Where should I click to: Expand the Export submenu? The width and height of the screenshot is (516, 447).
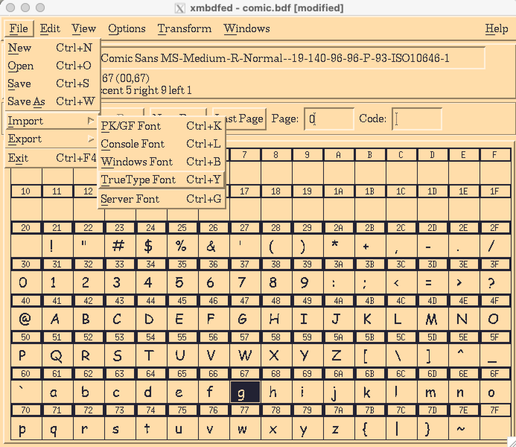[52, 139]
